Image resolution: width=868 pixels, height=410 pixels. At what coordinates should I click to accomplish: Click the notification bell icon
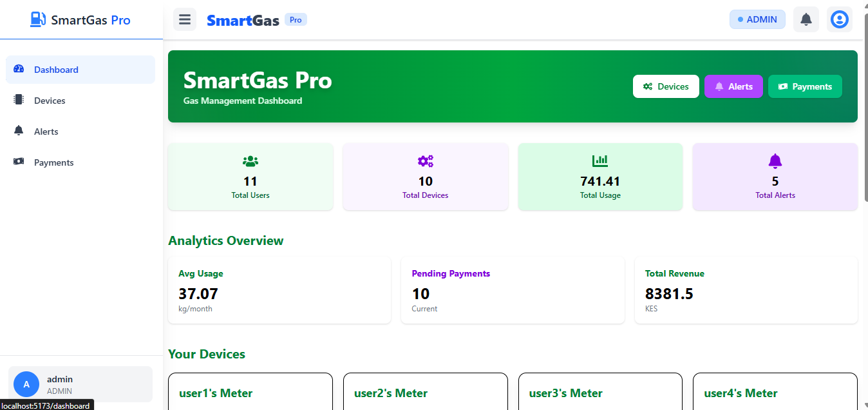pyautogui.click(x=806, y=19)
